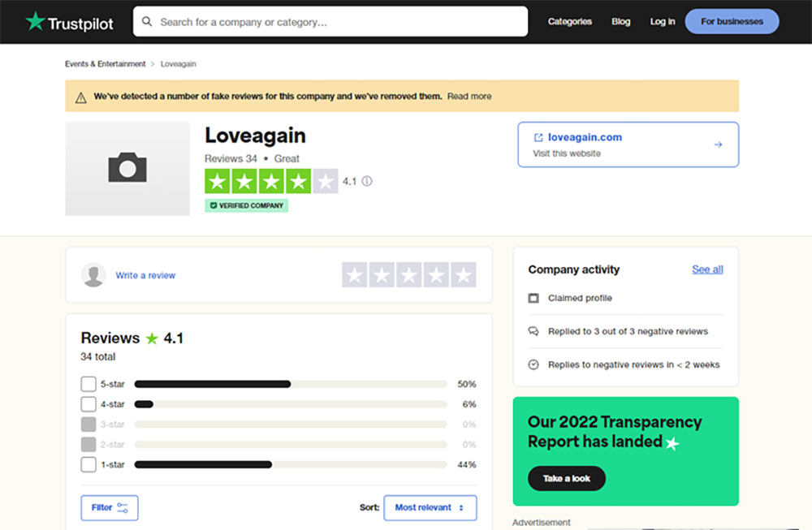Screen dimensions: 812x530
Task: Check the 4-star filter checkbox
Action: click(x=89, y=404)
